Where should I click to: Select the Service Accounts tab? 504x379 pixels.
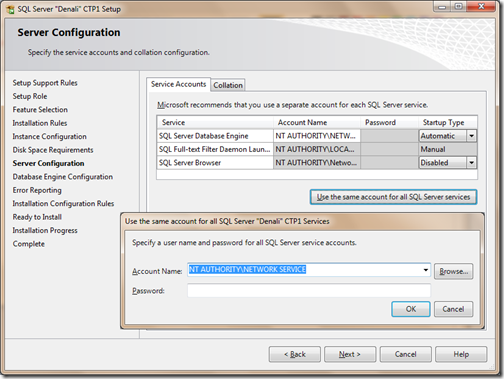pos(178,84)
